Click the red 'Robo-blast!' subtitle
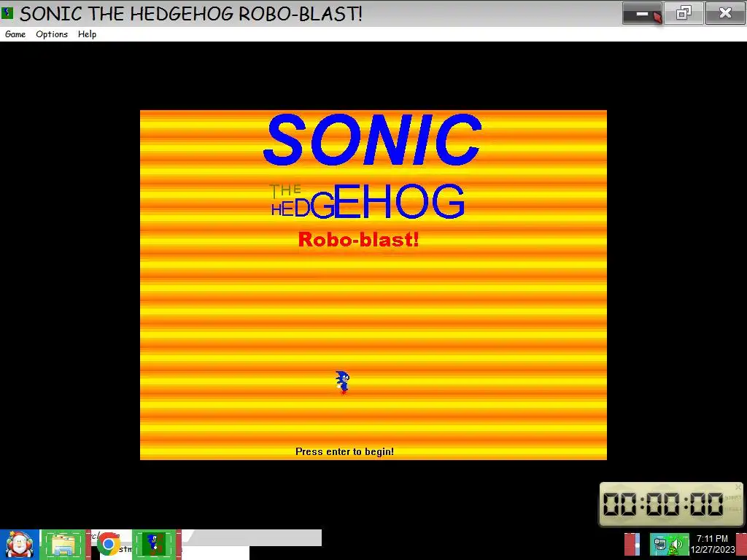The height and width of the screenshot is (560, 747). click(x=358, y=239)
